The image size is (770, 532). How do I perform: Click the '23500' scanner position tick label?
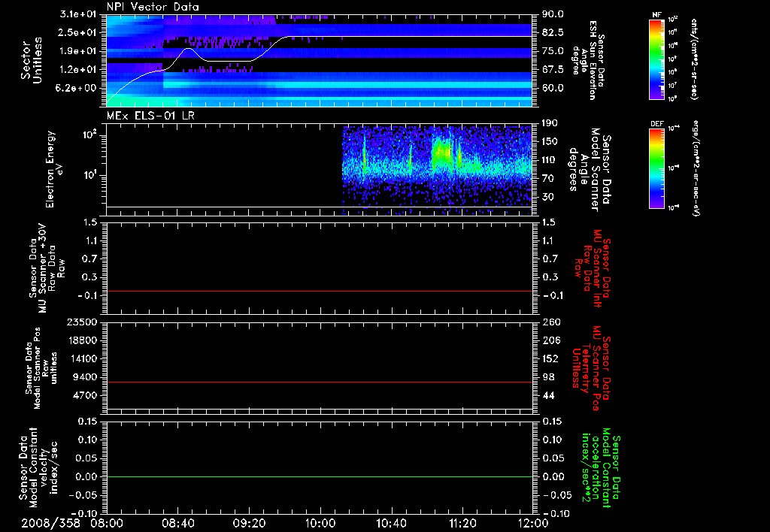(x=82, y=322)
